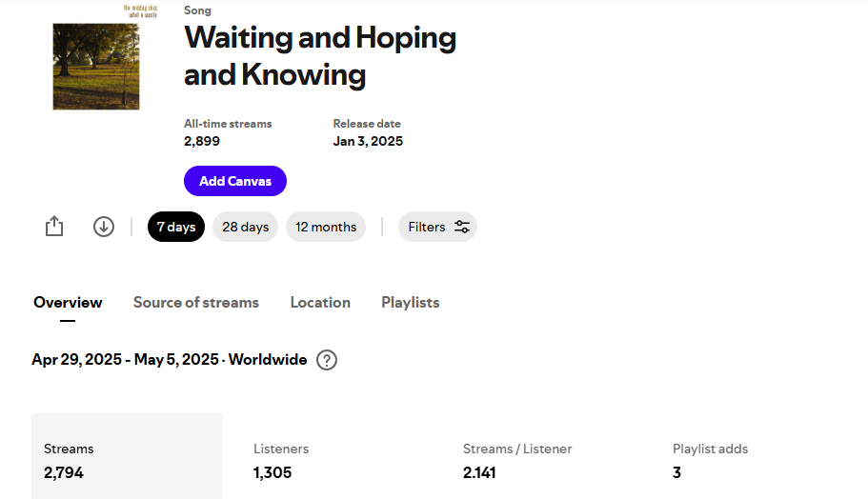Screen dimensions: 868x499
Task: Switch to Source of streams tab
Action: pyautogui.click(x=196, y=303)
